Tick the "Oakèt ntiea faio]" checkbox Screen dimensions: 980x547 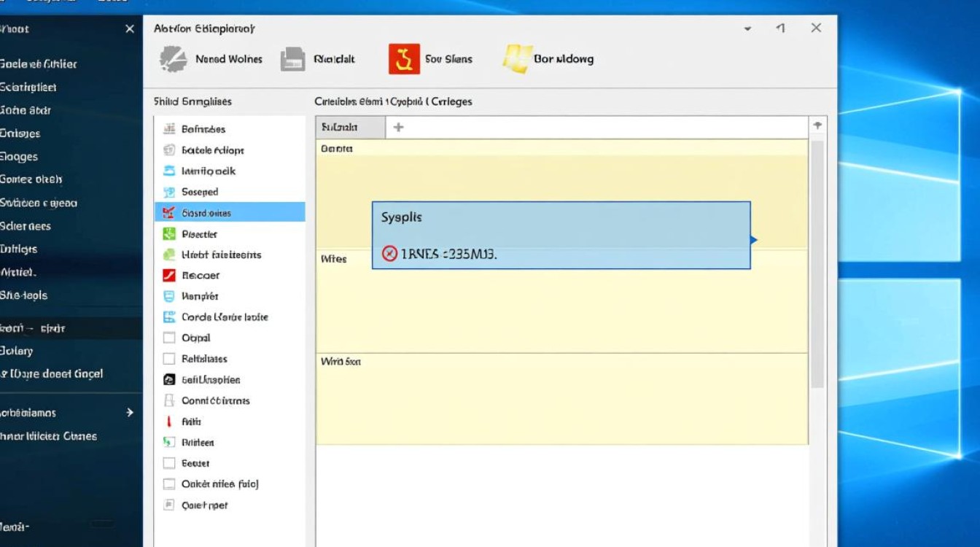tap(169, 484)
